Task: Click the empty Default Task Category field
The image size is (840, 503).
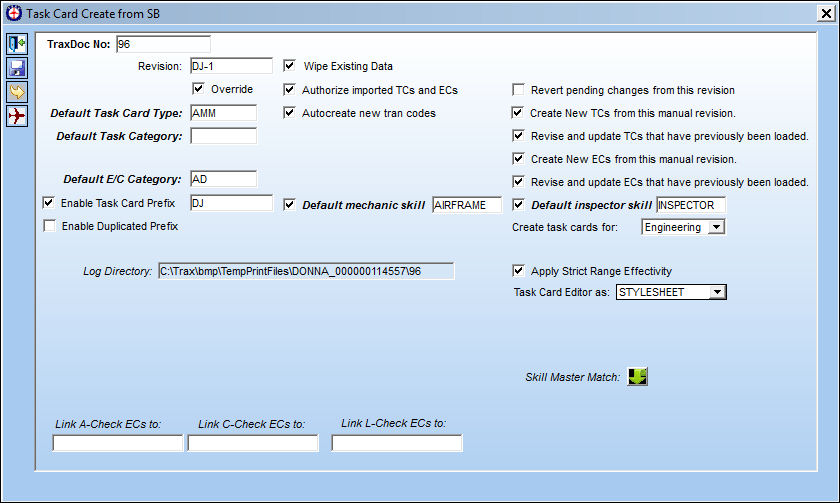Action: 223,136
